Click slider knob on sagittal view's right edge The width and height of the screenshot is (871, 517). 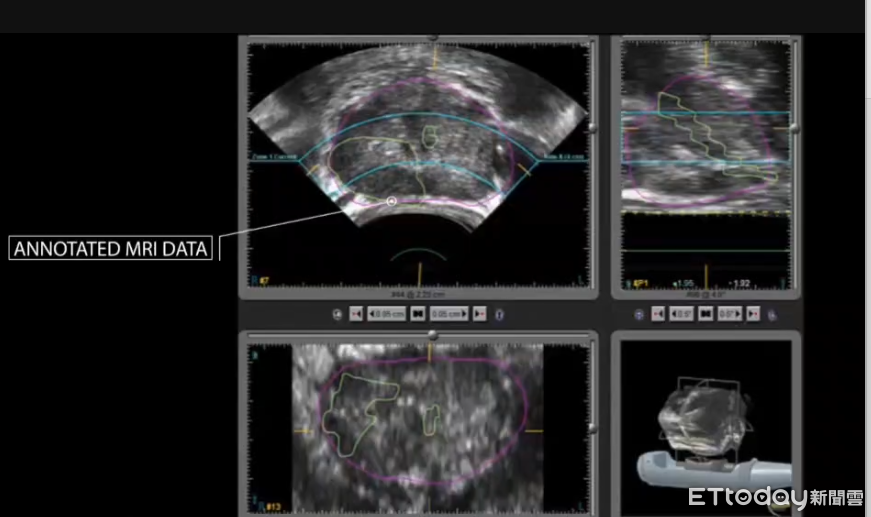pyautogui.click(x=795, y=128)
